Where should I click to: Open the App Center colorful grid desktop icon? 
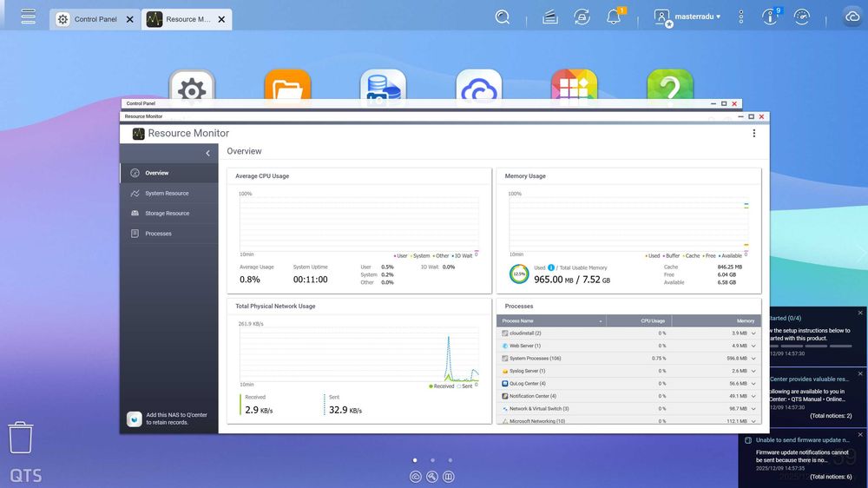(574, 86)
